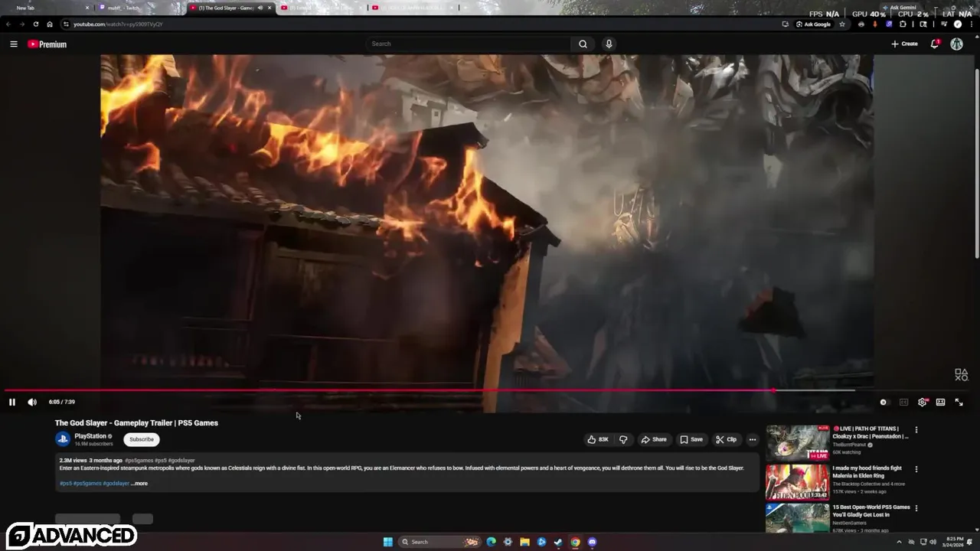
Task: Click the #godslayer hashtag link
Action: coord(116,484)
